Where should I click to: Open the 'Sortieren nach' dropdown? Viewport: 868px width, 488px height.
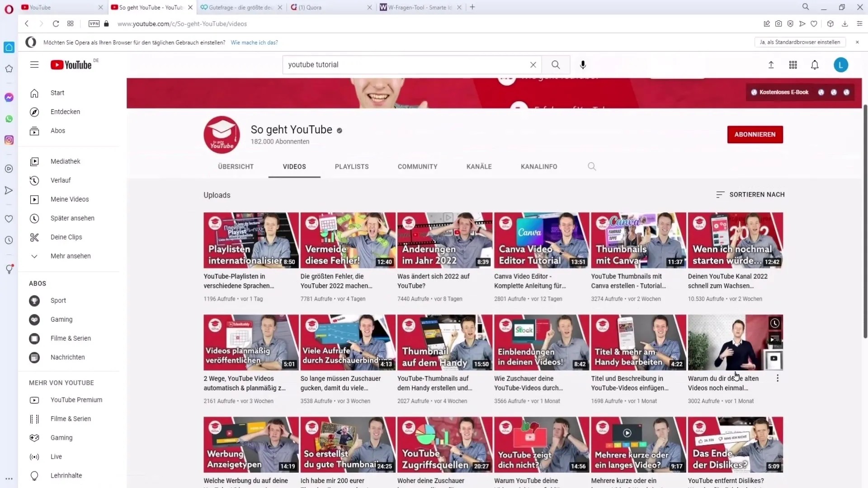[750, 194]
